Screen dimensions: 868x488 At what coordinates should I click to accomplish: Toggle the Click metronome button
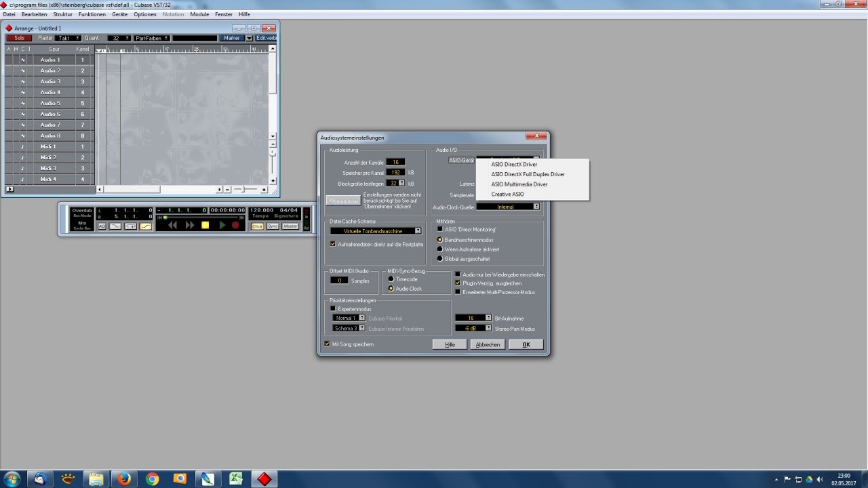pyautogui.click(x=257, y=226)
